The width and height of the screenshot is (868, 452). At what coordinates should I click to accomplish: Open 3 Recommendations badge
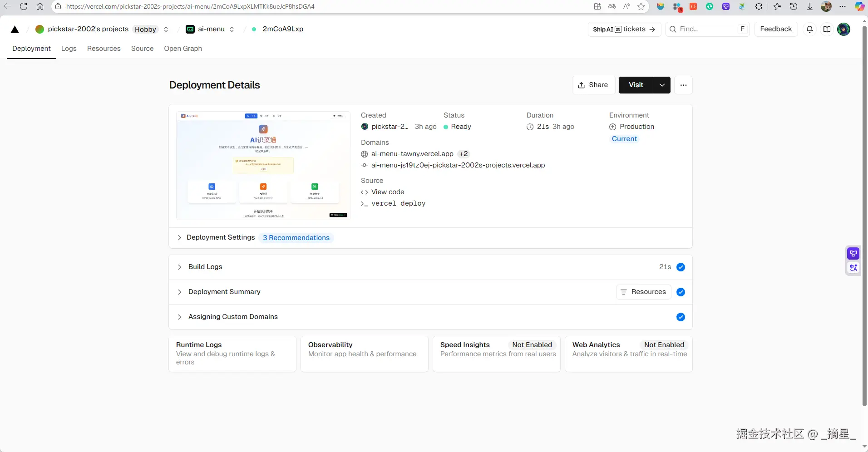click(296, 238)
